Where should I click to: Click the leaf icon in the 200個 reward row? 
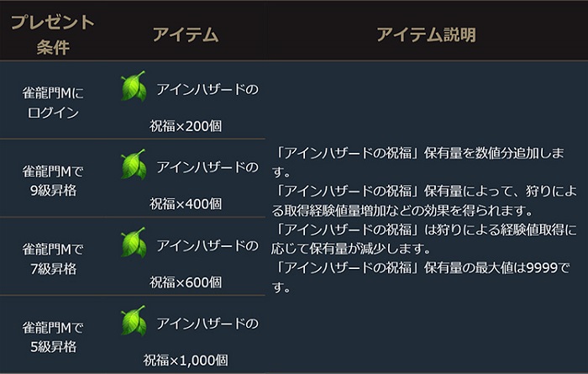coord(134,86)
